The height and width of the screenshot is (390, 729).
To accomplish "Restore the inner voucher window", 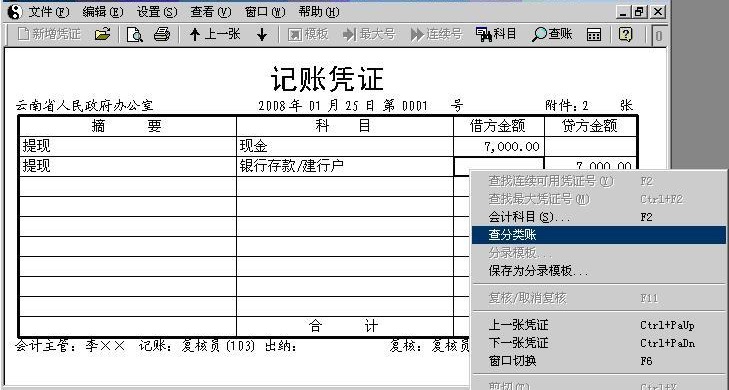I will point(640,12).
